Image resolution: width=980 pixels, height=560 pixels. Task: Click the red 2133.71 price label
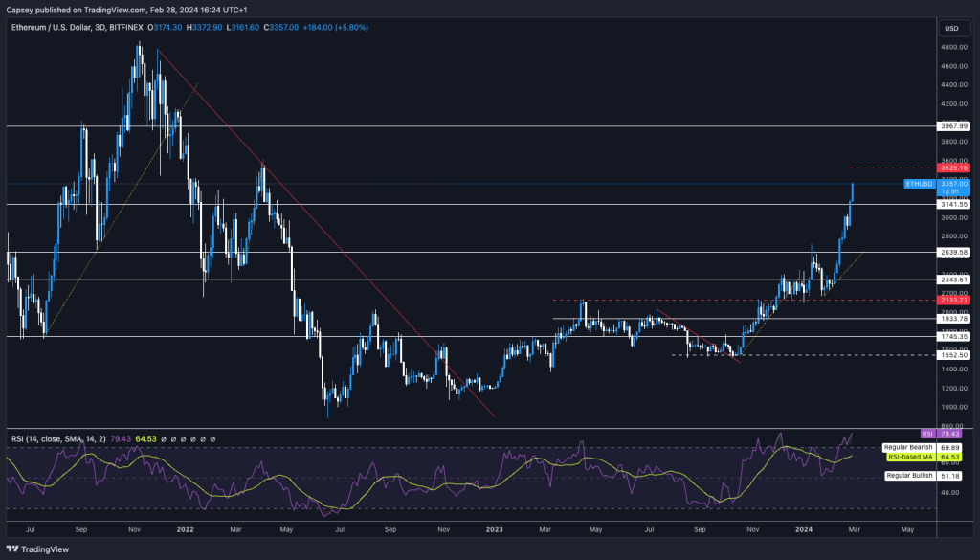[x=955, y=300]
